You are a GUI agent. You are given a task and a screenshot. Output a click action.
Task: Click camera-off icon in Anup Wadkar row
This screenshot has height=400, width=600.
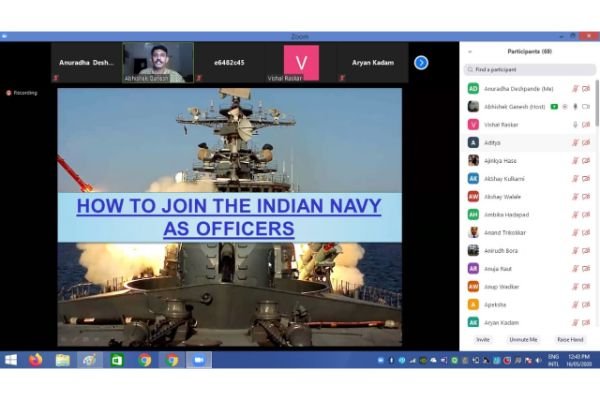(x=586, y=287)
